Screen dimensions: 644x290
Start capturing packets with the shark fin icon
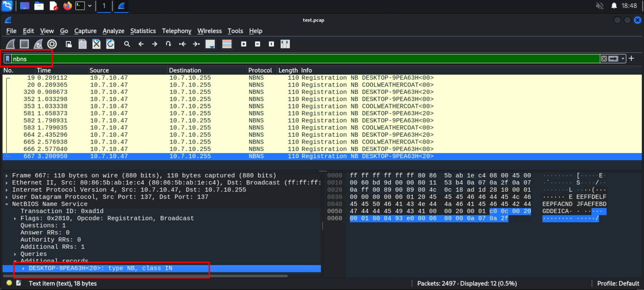coord(10,44)
